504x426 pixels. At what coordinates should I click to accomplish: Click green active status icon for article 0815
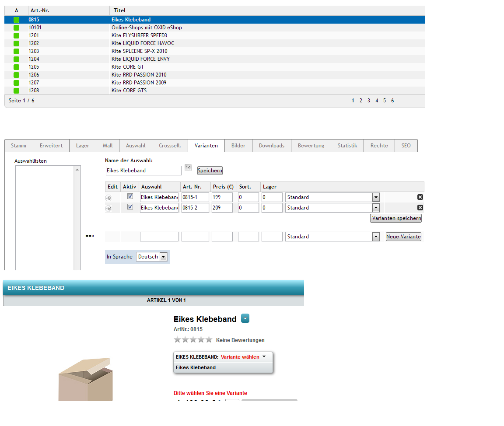click(17, 20)
